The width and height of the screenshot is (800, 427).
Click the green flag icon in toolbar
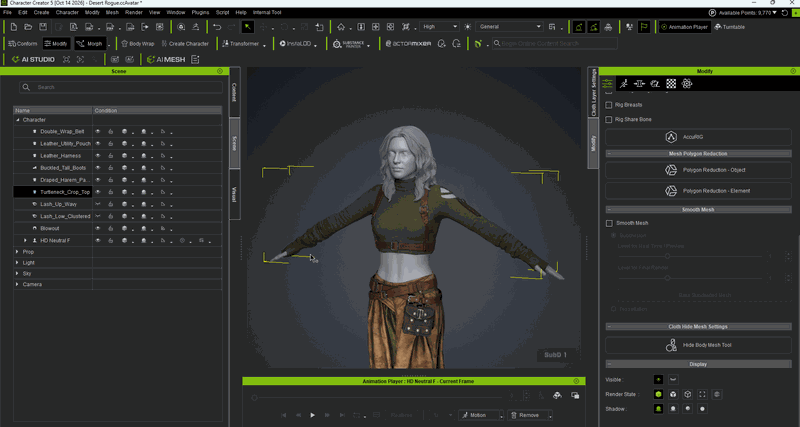tap(644, 27)
